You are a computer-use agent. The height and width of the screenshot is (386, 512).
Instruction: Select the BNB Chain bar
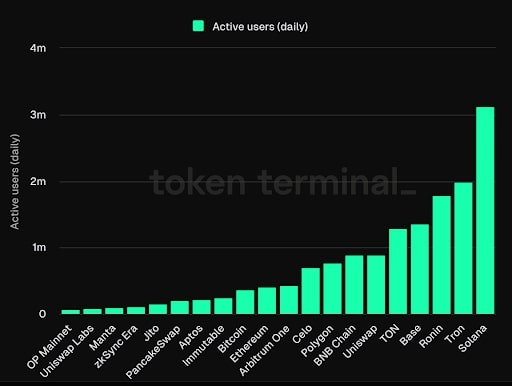[x=354, y=285]
